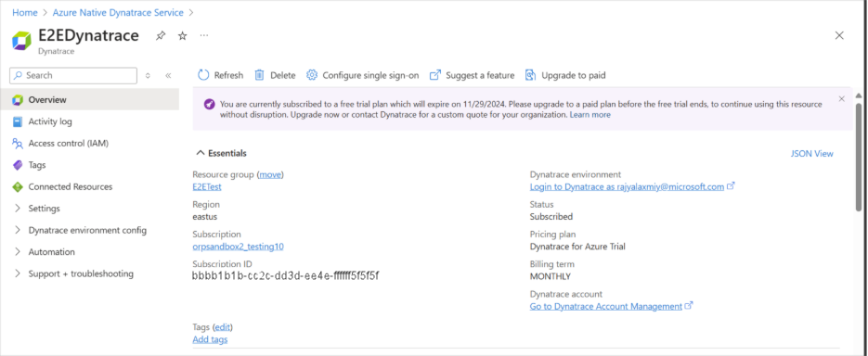Click the rocket icon in trial banner
The width and height of the screenshot is (868, 356).
209,105
